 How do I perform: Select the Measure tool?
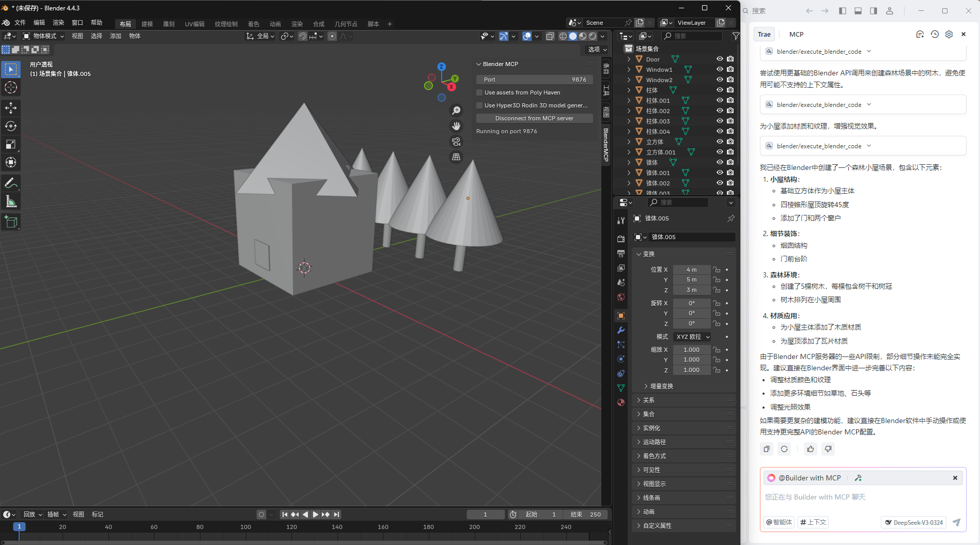click(x=11, y=201)
